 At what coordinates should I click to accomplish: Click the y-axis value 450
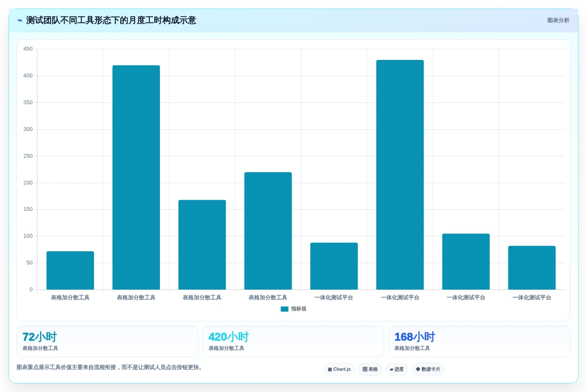click(28, 49)
